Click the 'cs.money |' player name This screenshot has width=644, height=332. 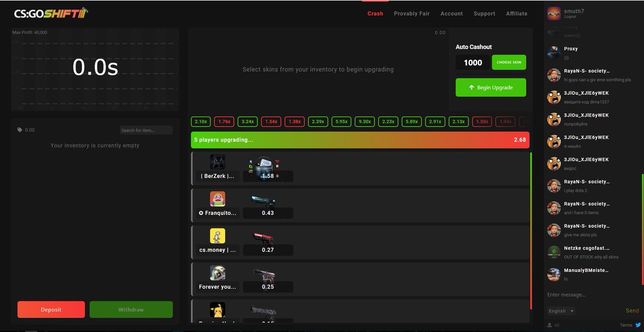pyautogui.click(x=217, y=250)
